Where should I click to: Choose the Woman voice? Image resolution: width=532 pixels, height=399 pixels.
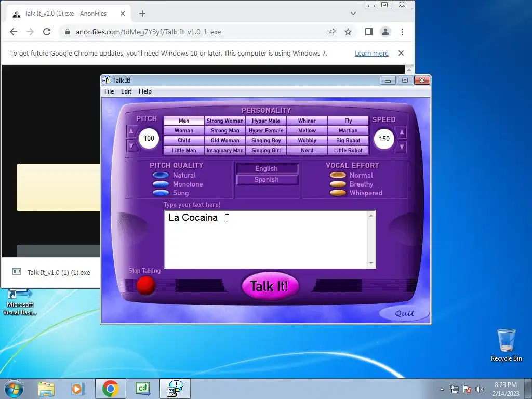(184, 130)
